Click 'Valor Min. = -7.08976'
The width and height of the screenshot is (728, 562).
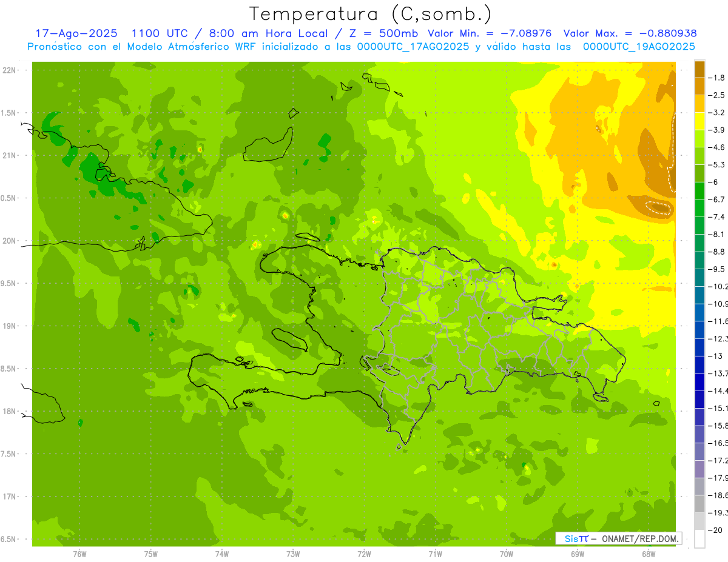490,33
